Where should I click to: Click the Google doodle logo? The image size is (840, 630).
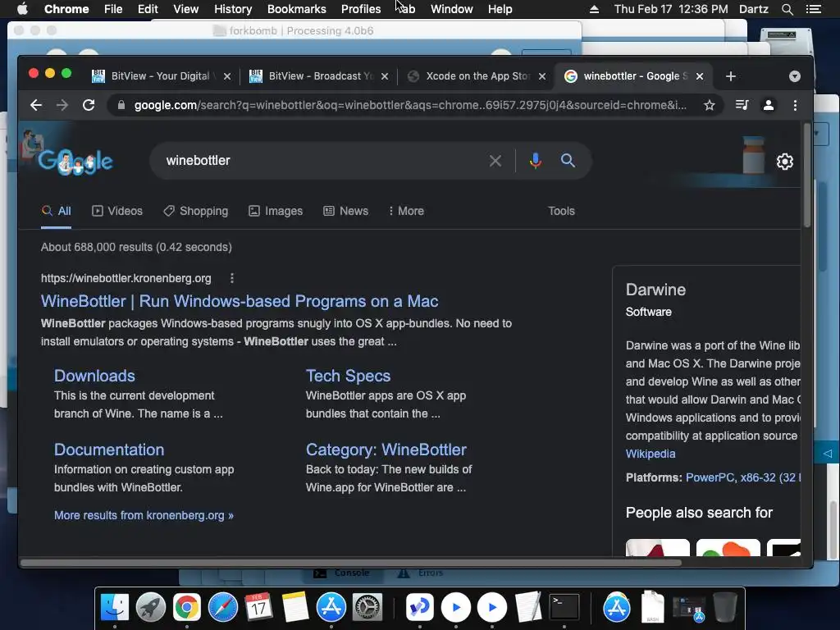point(75,160)
